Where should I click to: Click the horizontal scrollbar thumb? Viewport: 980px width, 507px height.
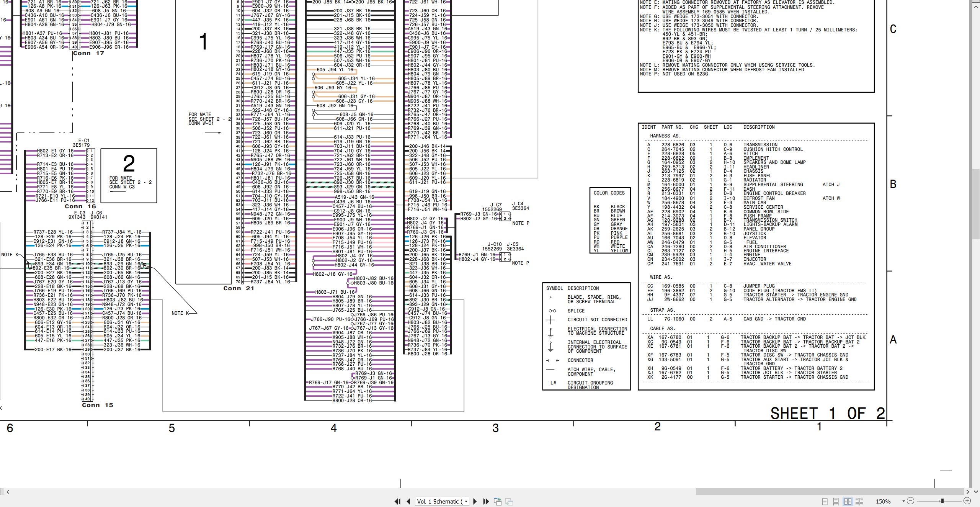pos(830,492)
